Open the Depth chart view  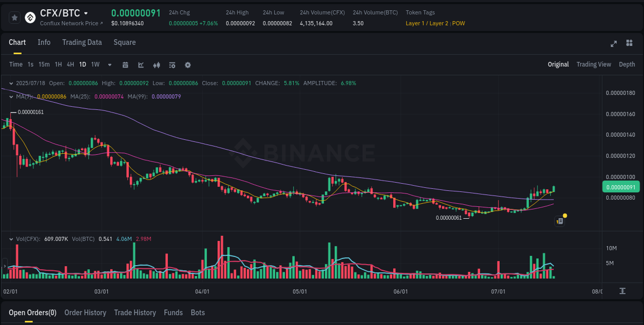(627, 64)
